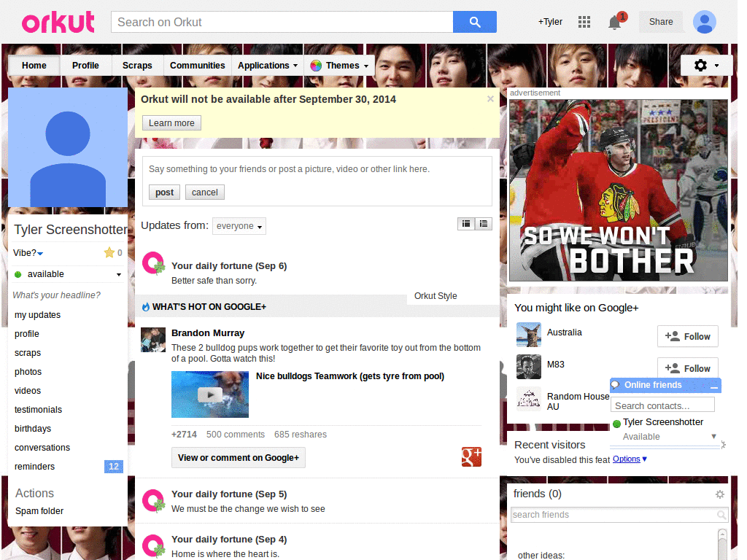Close the Orkut shutdown notice
The height and width of the screenshot is (560, 747).
pos(490,99)
